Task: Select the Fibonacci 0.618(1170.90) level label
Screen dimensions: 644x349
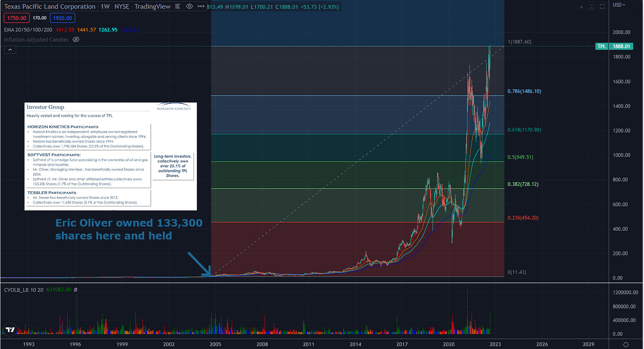Action: [x=524, y=130]
